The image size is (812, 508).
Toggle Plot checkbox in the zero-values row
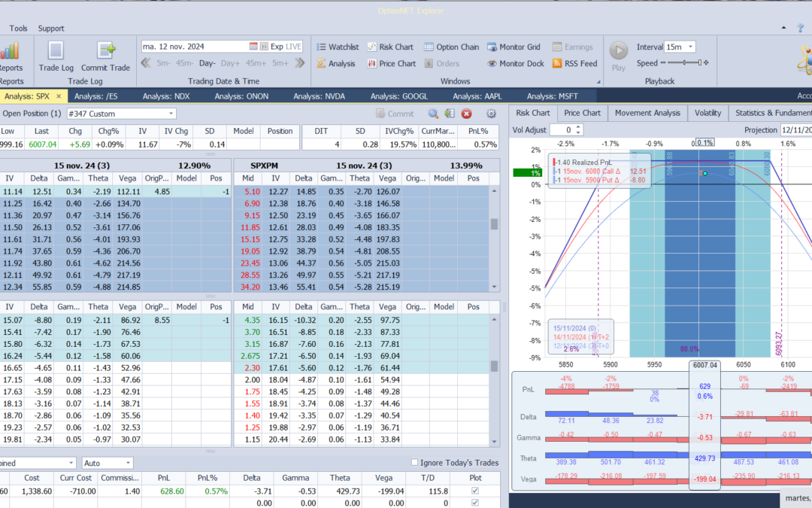[x=475, y=502]
